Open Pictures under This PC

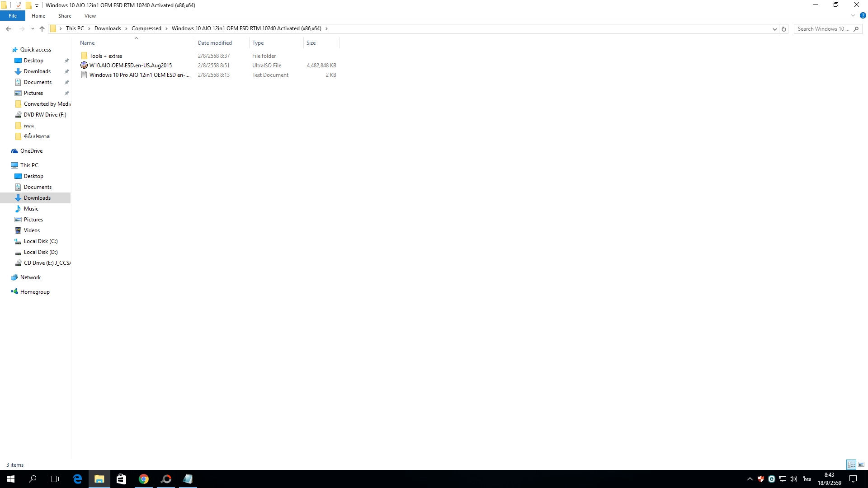click(33, 220)
